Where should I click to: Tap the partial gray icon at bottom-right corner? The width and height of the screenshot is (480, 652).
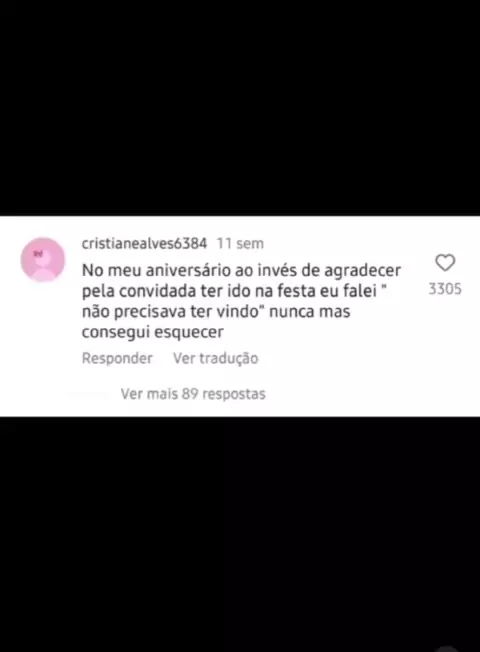(448, 648)
